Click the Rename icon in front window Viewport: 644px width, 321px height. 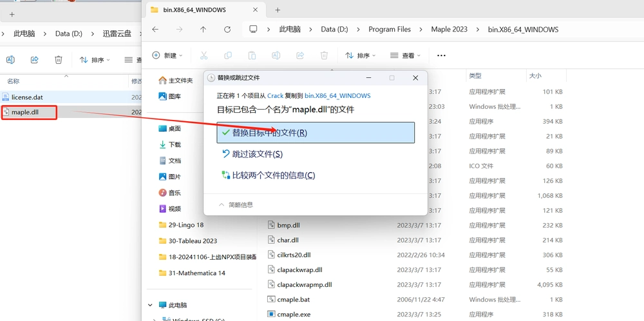click(x=276, y=55)
